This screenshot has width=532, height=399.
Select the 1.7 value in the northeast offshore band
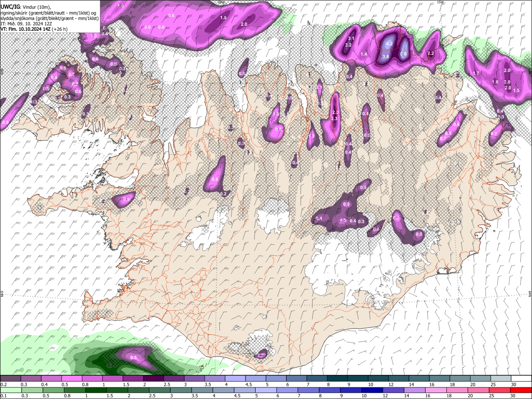pos(476,74)
